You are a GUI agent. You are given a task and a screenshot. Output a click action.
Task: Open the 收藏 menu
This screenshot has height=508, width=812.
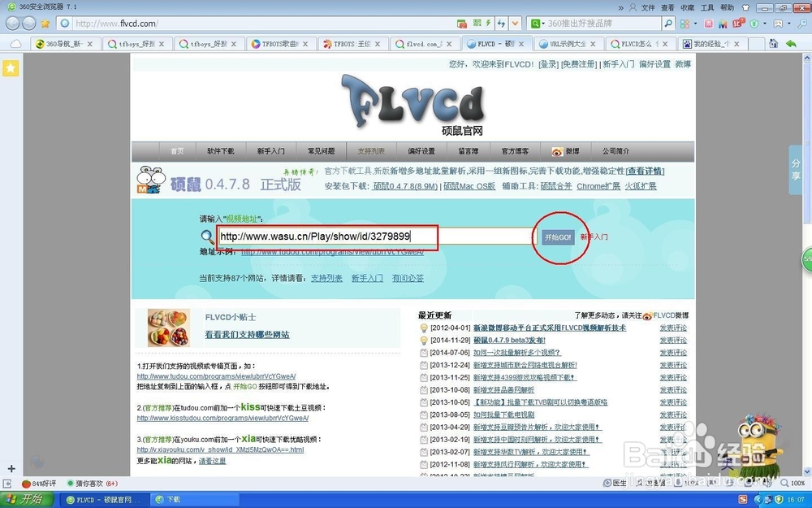coord(687,7)
